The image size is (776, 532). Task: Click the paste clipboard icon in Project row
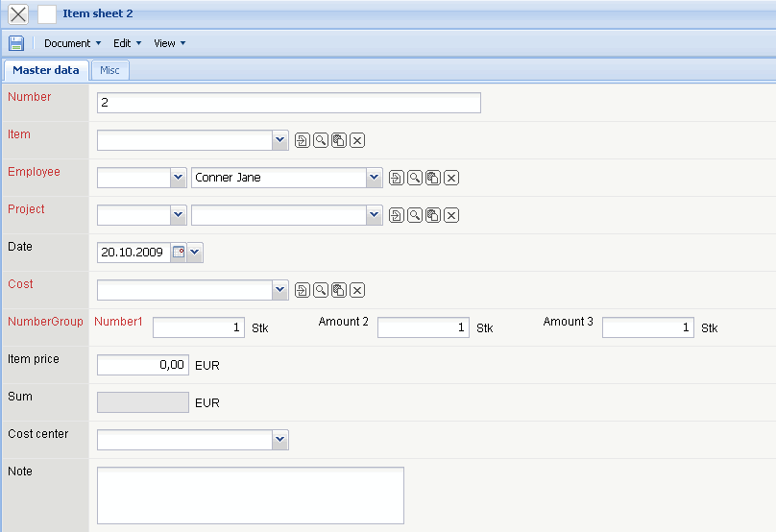coord(432,215)
